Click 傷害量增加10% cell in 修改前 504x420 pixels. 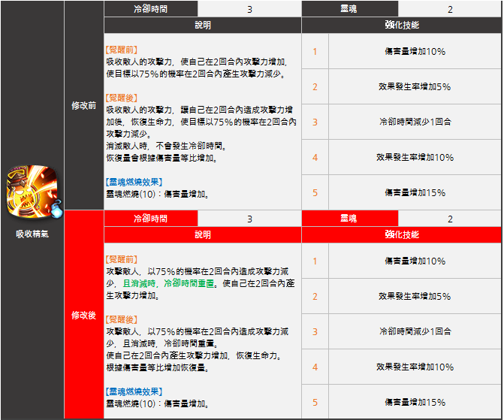415,51
